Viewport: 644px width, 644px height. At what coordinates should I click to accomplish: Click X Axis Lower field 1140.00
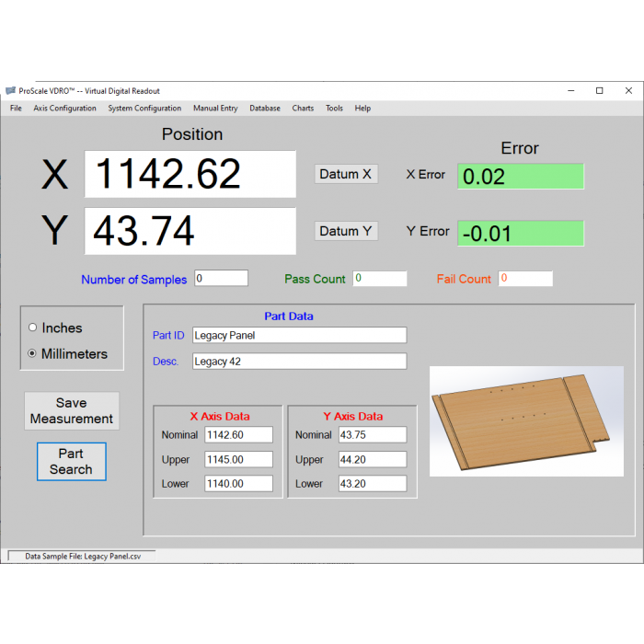tap(238, 483)
